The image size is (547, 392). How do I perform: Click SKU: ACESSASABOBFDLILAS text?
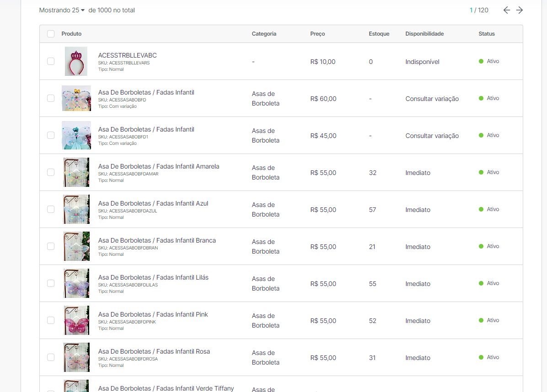128,285
